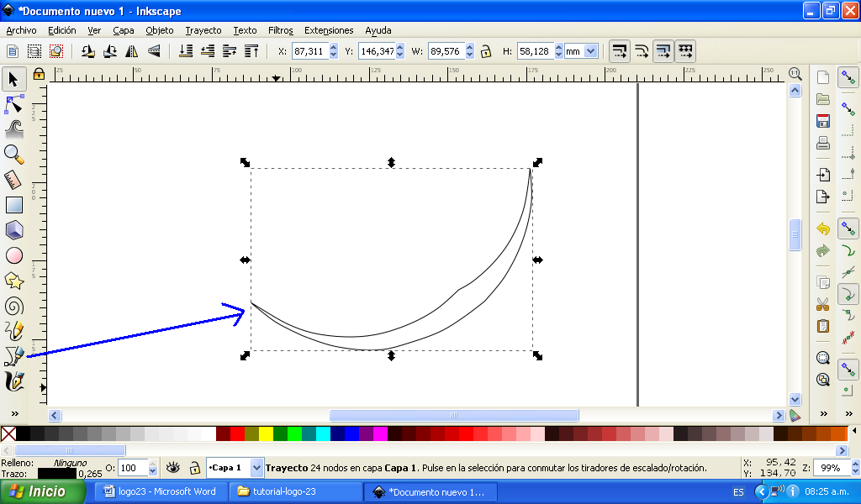This screenshot has height=504, width=861.
Task: Click the no-color X swatch
Action: (8, 433)
